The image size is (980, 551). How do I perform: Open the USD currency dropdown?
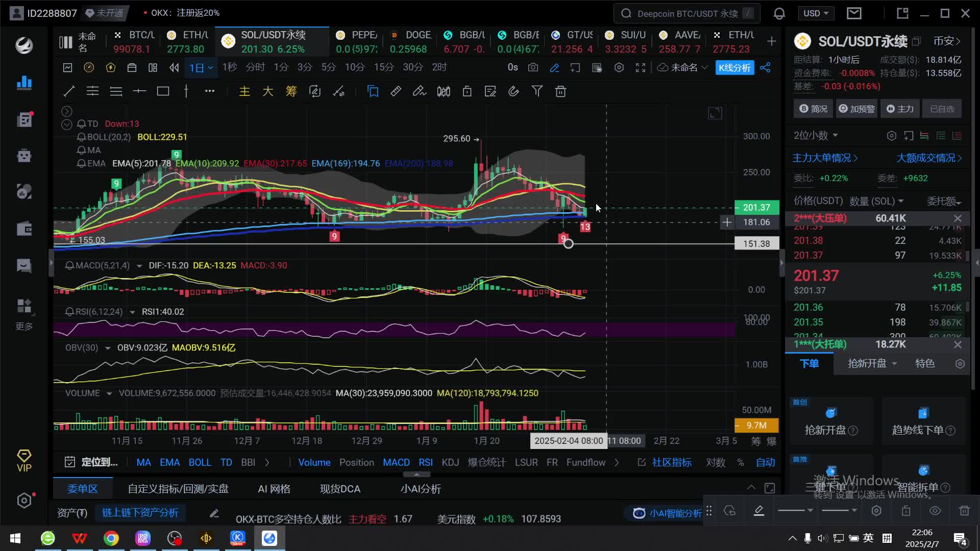point(815,13)
